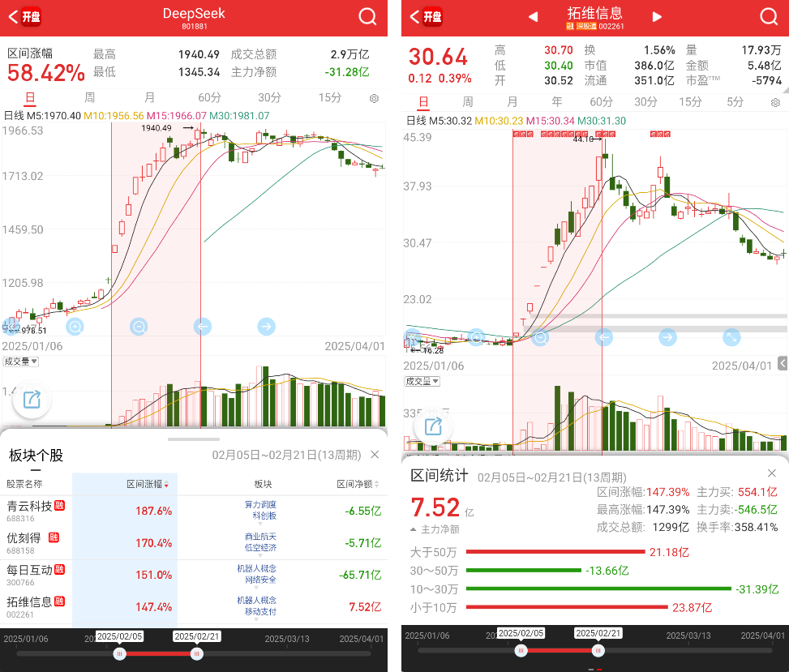The width and height of the screenshot is (789, 672).
Task: Toggle sorting by 区间净额 column
Action: [x=358, y=484]
